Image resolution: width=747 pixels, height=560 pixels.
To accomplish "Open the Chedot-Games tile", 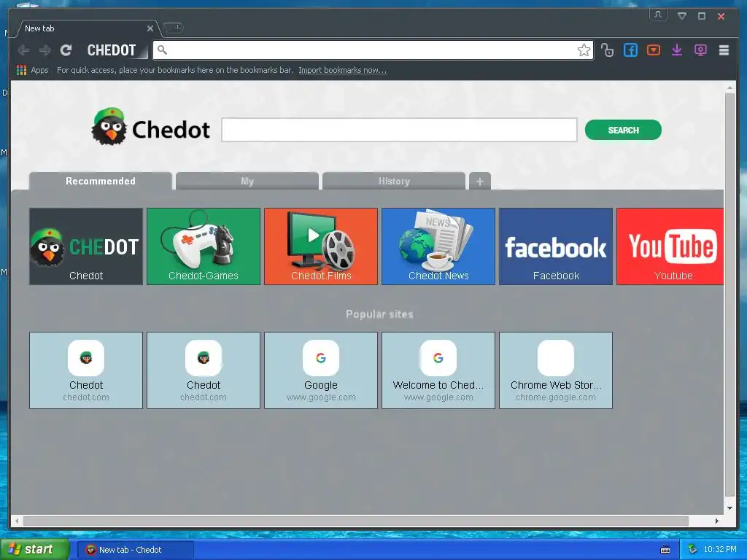I will [204, 246].
